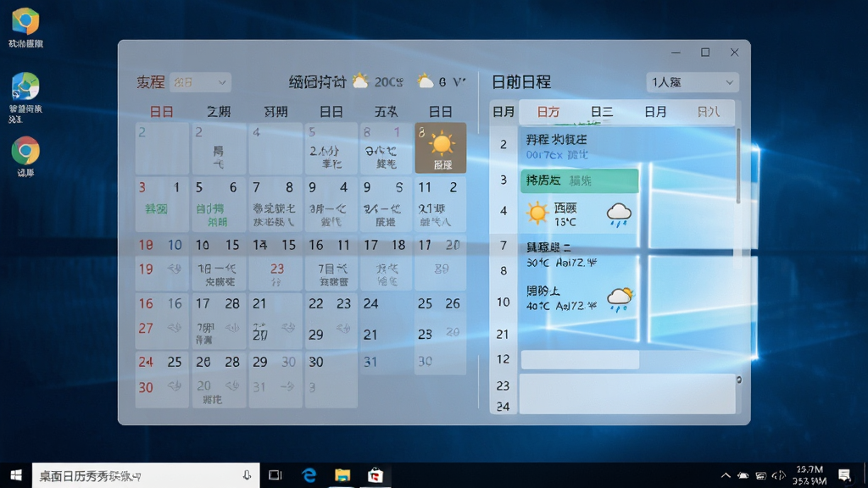Image resolution: width=868 pixels, height=488 pixels.
Task: Click the 日前日程 panel title
Action: [521, 82]
